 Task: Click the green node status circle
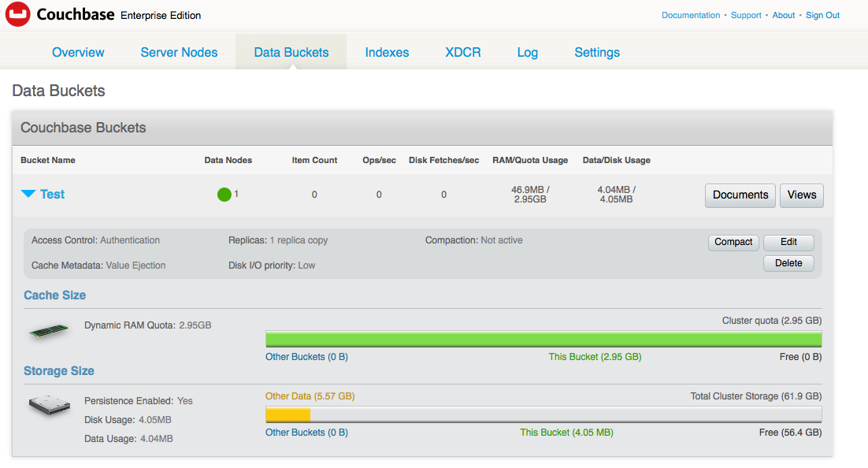coord(224,195)
